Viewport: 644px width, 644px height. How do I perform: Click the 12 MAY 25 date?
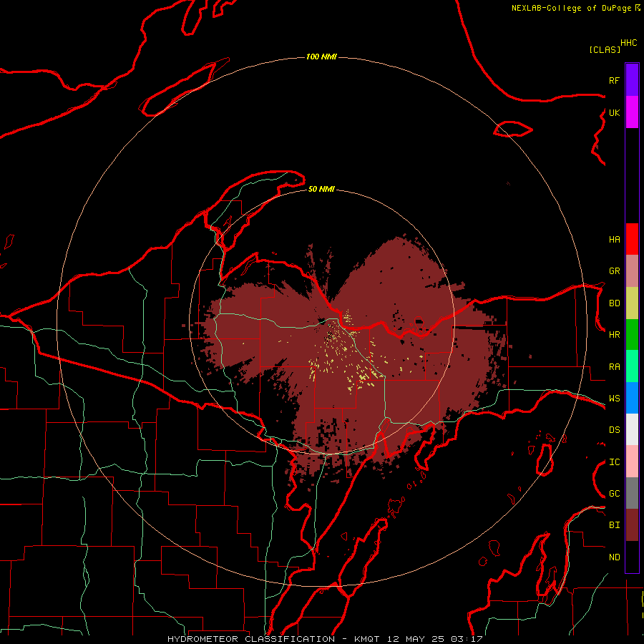pyautogui.click(x=416, y=639)
